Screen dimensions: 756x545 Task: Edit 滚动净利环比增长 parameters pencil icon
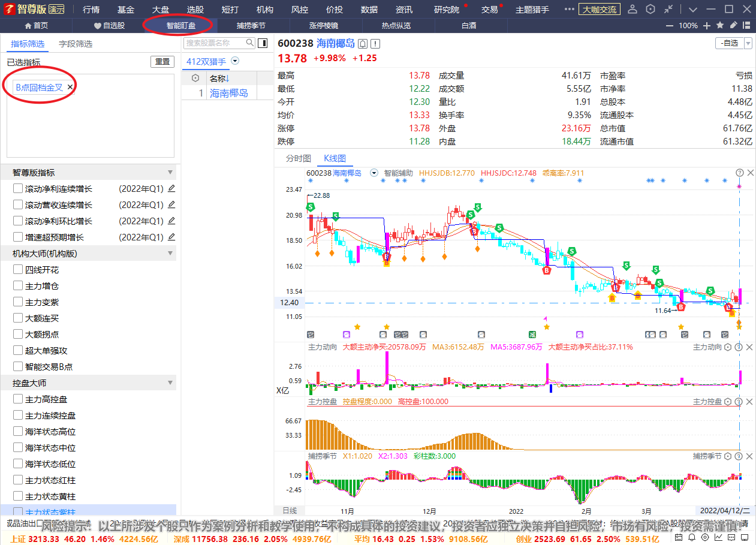(x=171, y=221)
